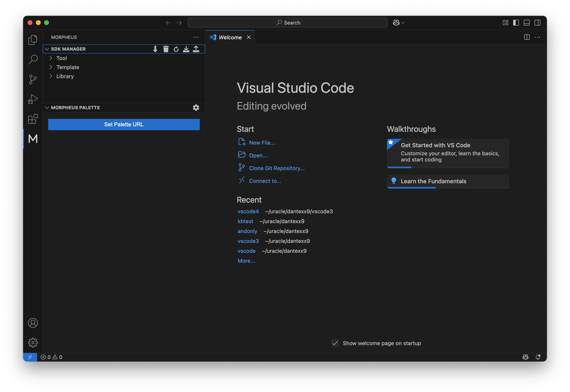The image size is (570, 392).
Task: Open the Morpheus M sidebar icon
Action: [x=33, y=139]
